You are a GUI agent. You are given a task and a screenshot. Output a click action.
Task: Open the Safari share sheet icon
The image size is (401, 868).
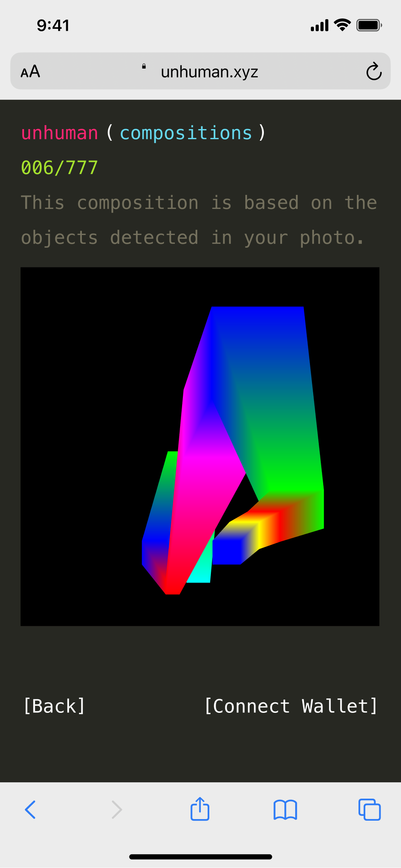click(x=200, y=809)
